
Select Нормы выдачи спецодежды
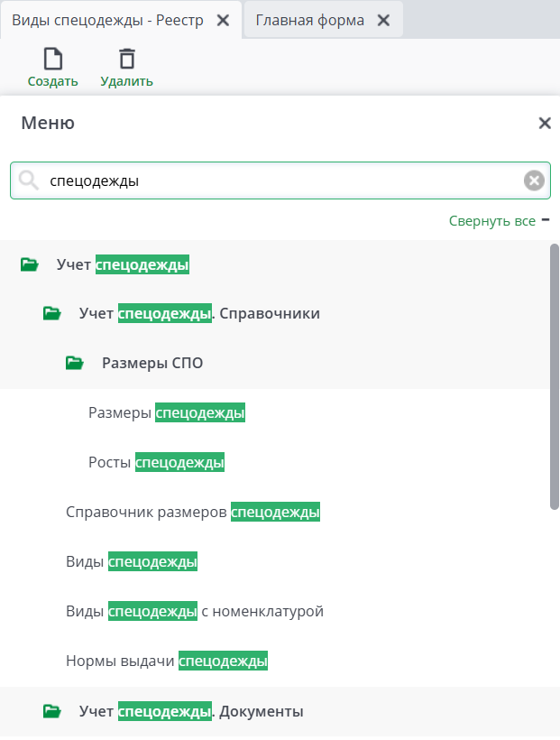(x=167, y=660)
